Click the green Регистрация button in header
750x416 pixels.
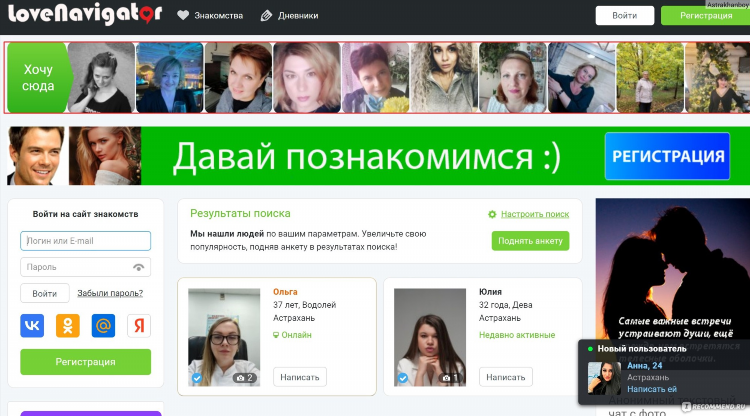pyautogui.click(x=706, y=15)
